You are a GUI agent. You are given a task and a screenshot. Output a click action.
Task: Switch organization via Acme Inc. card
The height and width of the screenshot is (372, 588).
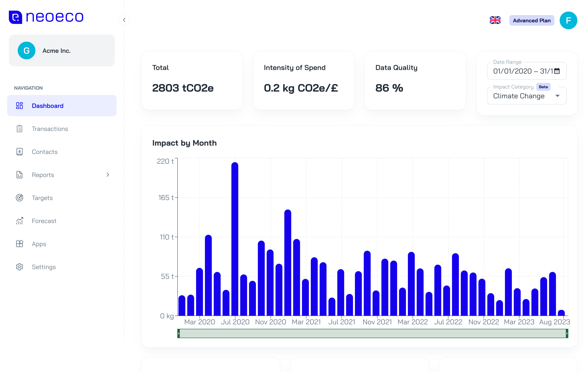tap(62, 50)
